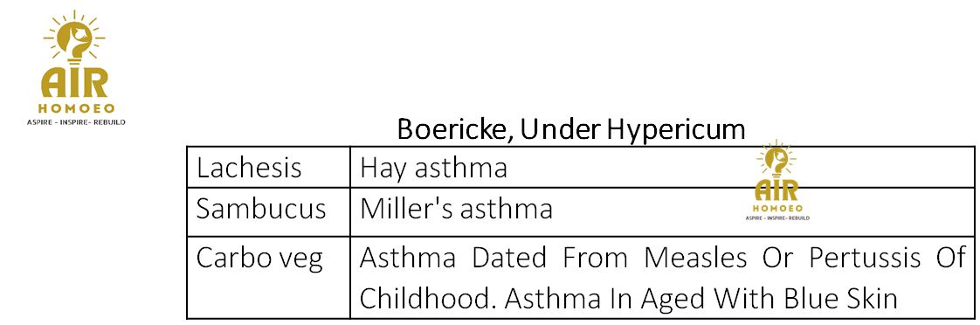Image resolution: width=980 pixels, height=325 pixels.
Task: Click the HOMOEO text under top-left logo
Action: [x=75, y=108]
